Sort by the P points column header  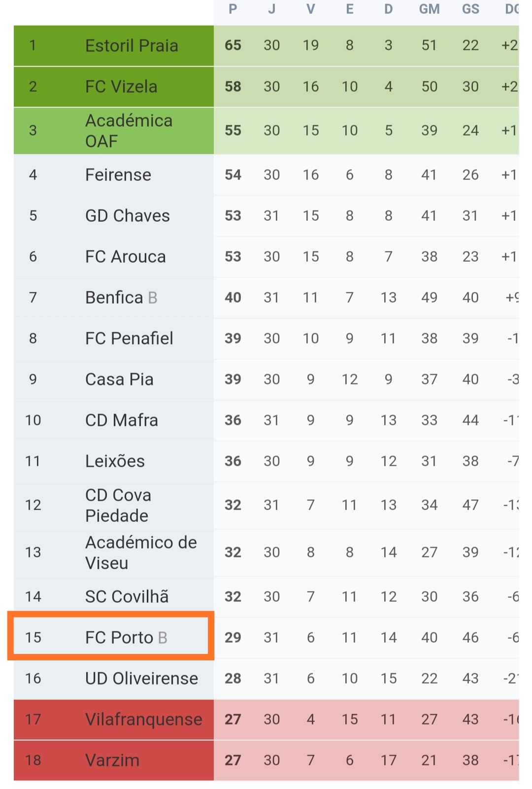[233, 9]
